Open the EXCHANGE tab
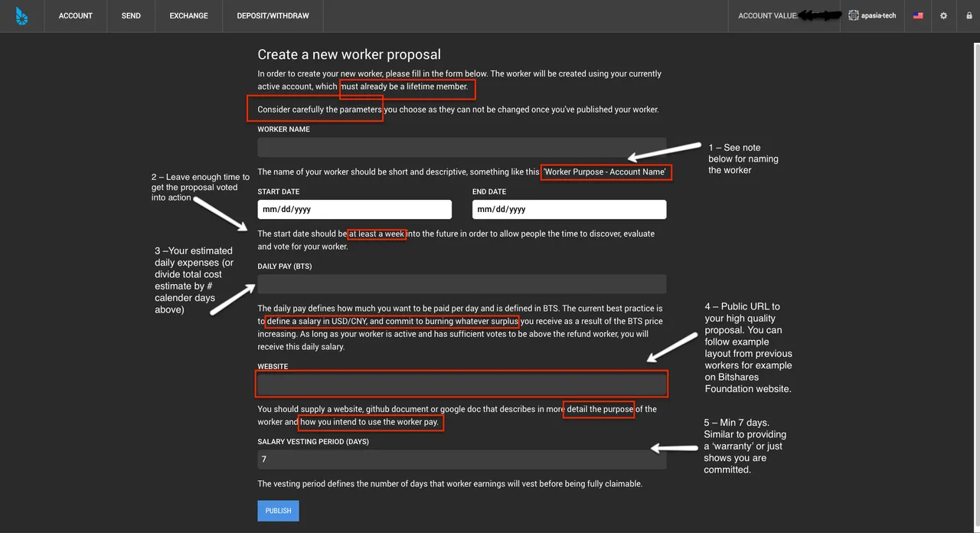The width and height of the screenshot is (980, 533). [189, 15]
